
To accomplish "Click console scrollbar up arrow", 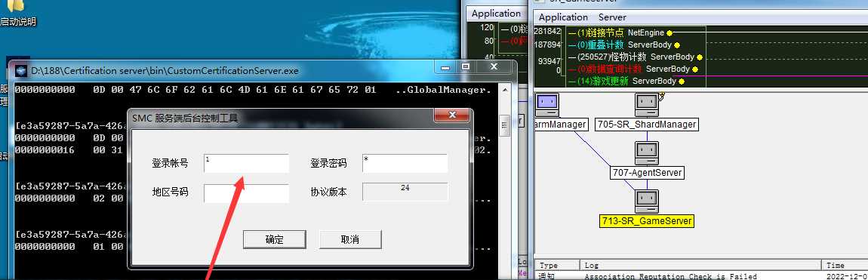I will (x=504, y=91).
